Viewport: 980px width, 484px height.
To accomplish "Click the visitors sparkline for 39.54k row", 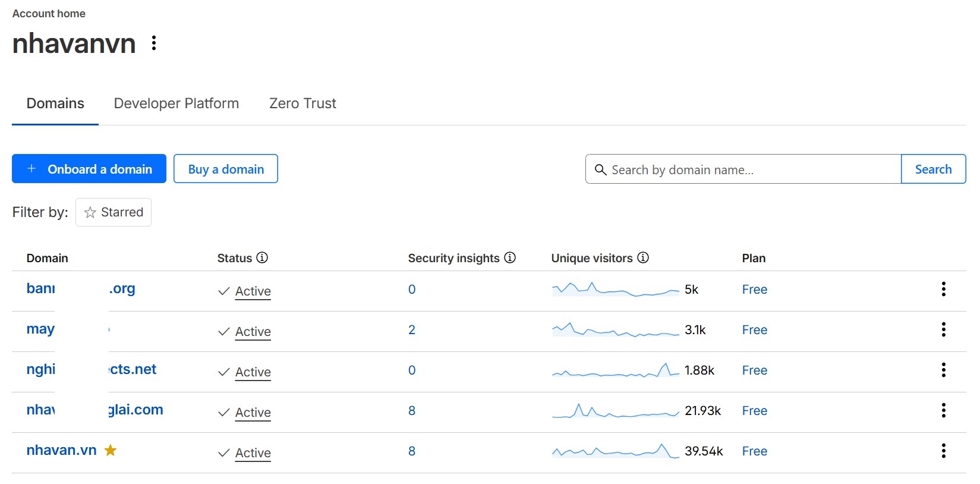I will pyautogui.click(x=615, y=451).
